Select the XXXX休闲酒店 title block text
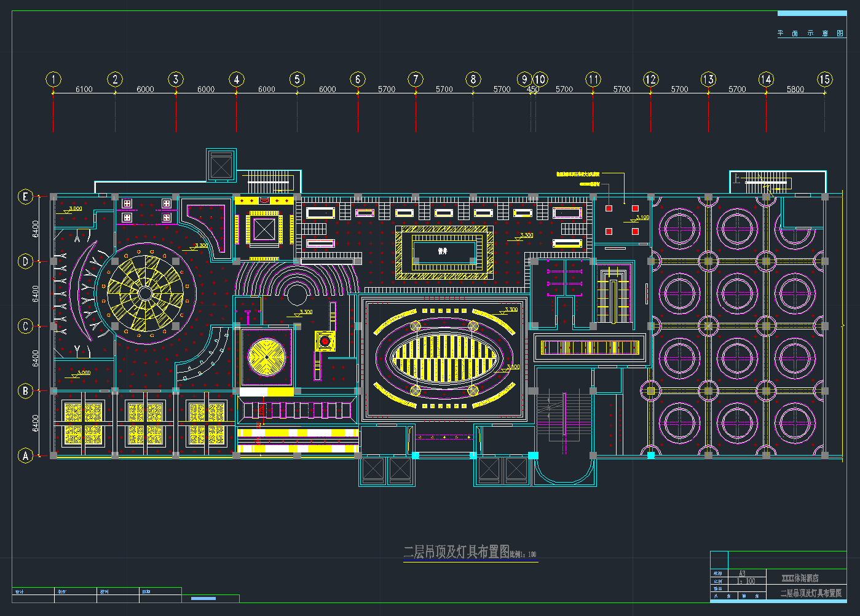The height and width of the screenshot is (616, 860). pos(799,578)
